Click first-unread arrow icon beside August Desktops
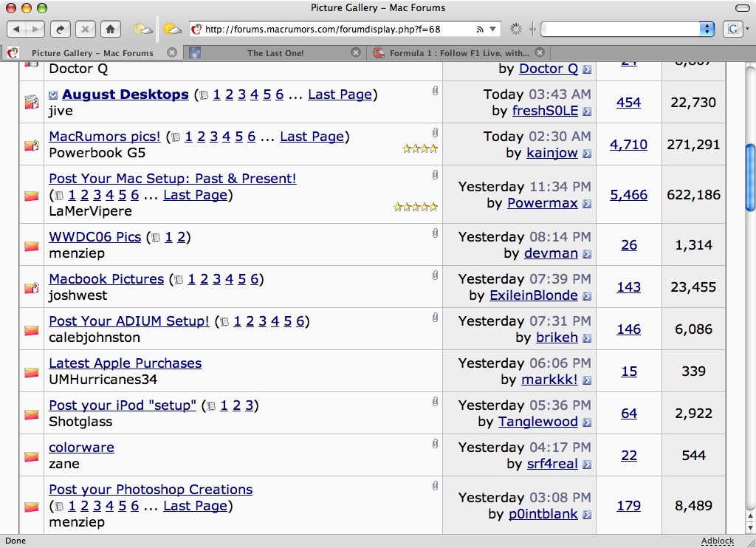Image resolution: width=756 pixels, height=548 pixels. click(53, 95)
